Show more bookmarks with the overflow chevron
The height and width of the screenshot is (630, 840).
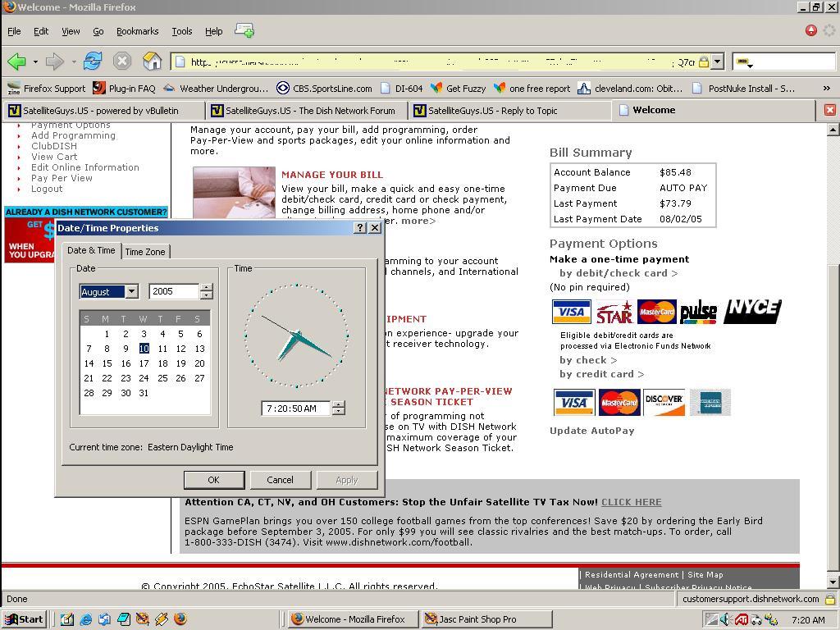pos(827,89)
